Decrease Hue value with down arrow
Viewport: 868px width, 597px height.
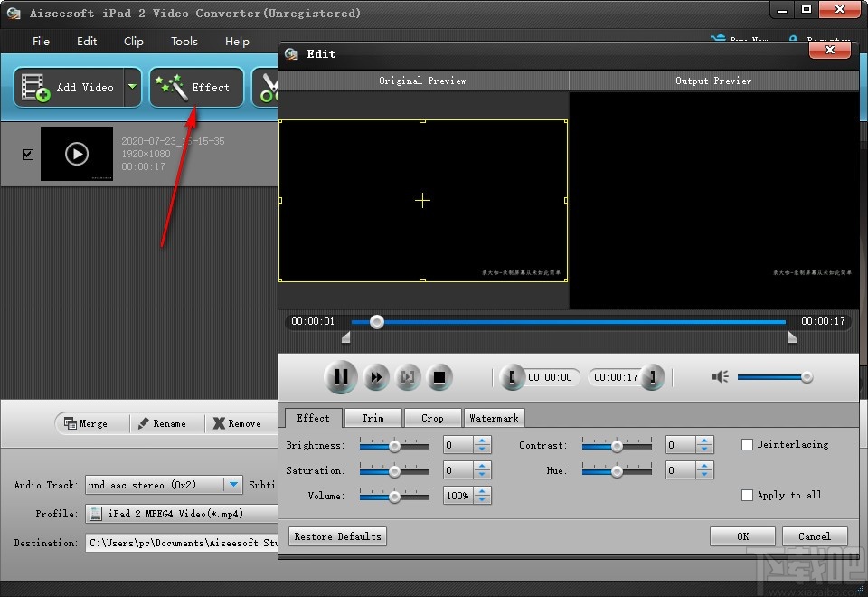click(704, 475)
